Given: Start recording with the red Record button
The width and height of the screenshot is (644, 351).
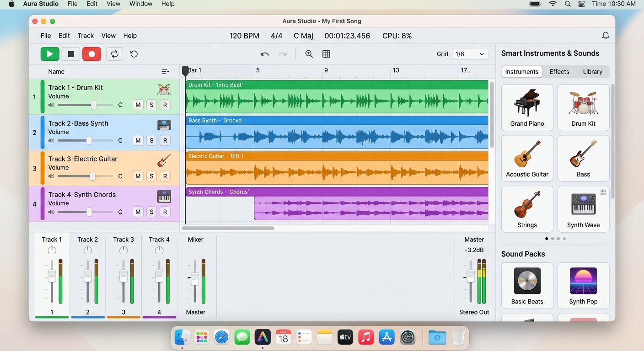Looking at the screenshot, I should pyautogui.click(x=91, y=54).
